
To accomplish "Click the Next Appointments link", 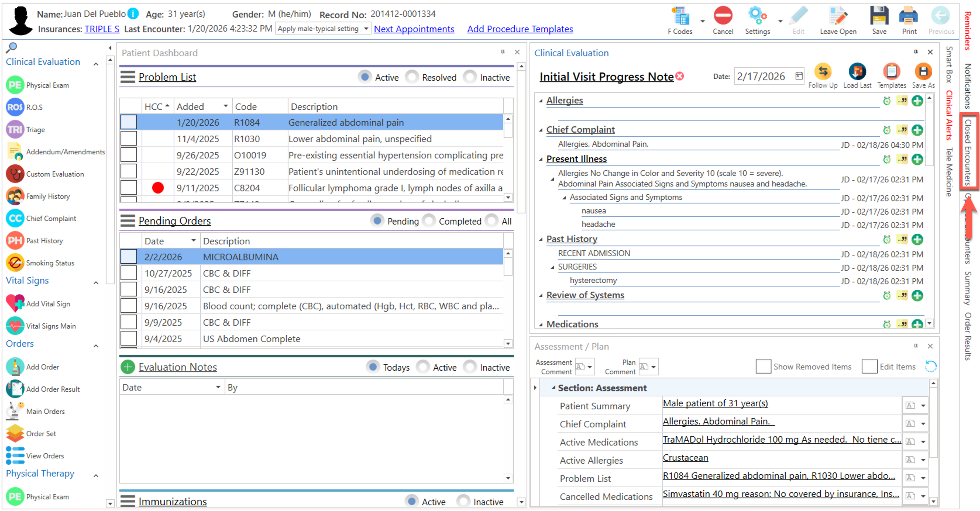I will pyautogui.click(x=414, y=29).
